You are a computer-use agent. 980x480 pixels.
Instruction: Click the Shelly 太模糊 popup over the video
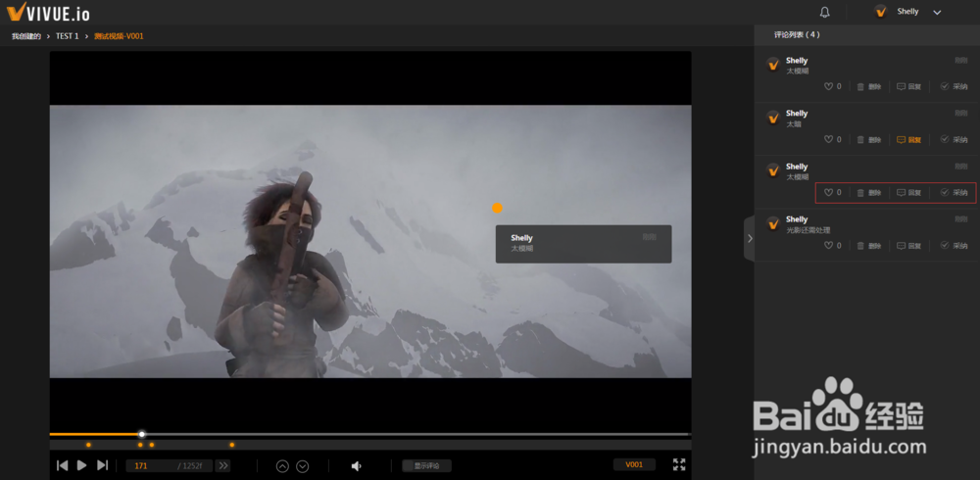(584, 244)
